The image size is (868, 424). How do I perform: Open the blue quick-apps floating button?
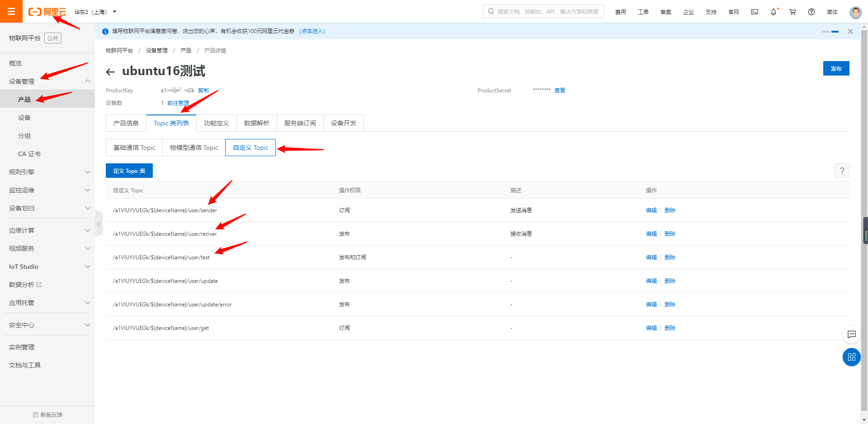click(x=852, y=357)
